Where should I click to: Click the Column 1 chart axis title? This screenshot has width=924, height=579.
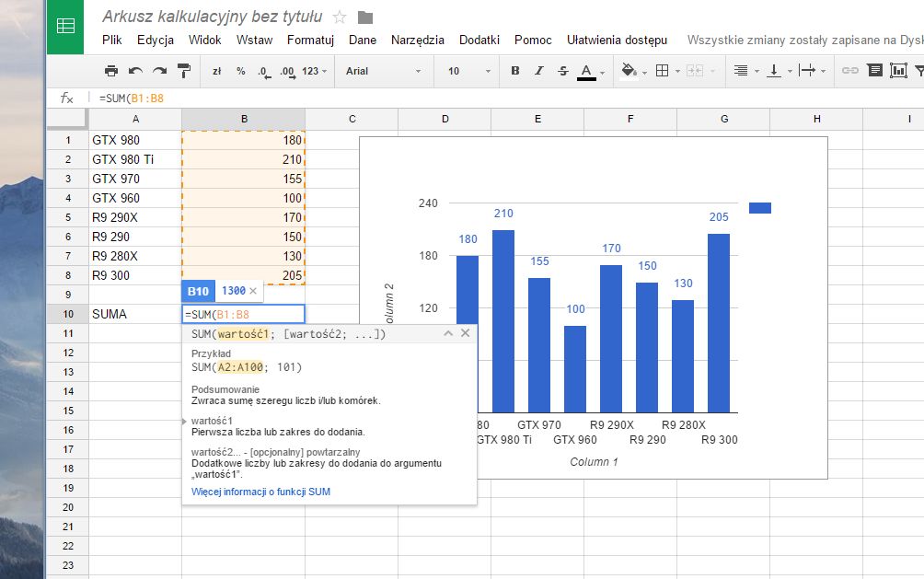tap(594, 462)
